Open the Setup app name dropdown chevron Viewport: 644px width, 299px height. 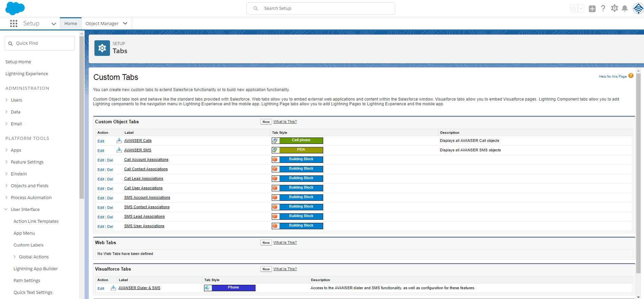(53, 24)
